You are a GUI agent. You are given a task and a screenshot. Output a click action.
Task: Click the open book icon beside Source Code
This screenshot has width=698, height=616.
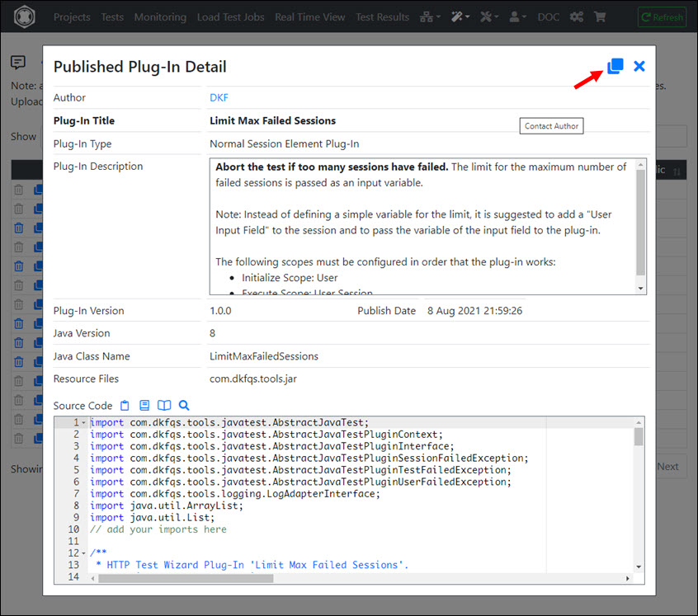(164, 405)
